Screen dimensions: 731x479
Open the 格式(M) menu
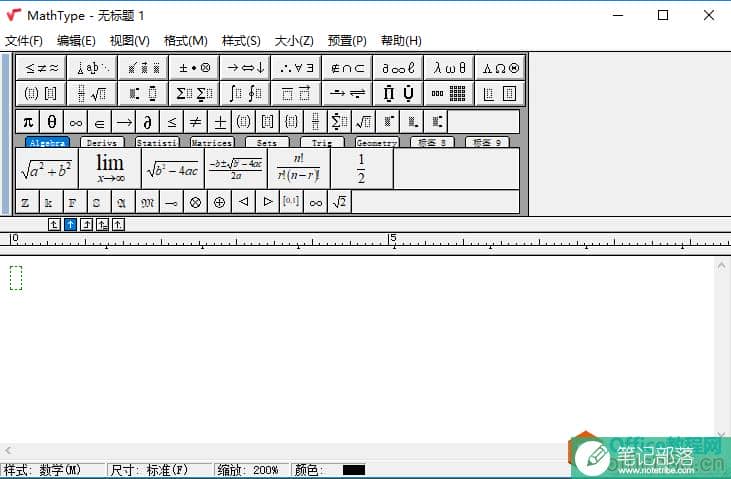[x=186, y=41]
